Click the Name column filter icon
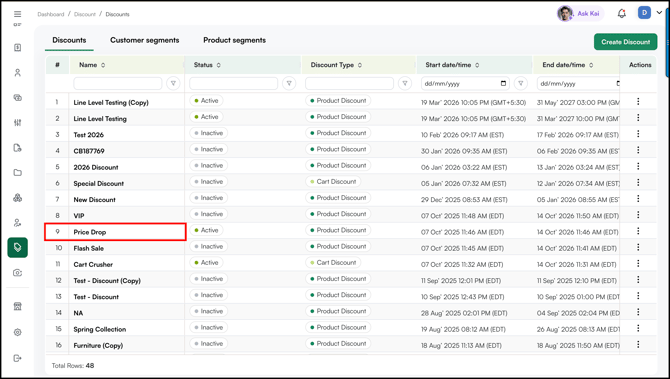This screenshot has height=379, width=670. [173, 83]
